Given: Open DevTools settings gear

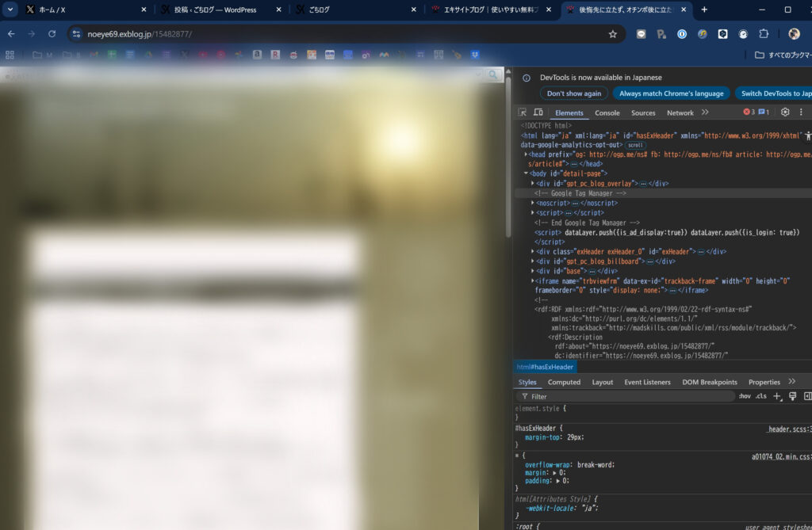Looking at the screenshot, I should [x=785, y=112].
